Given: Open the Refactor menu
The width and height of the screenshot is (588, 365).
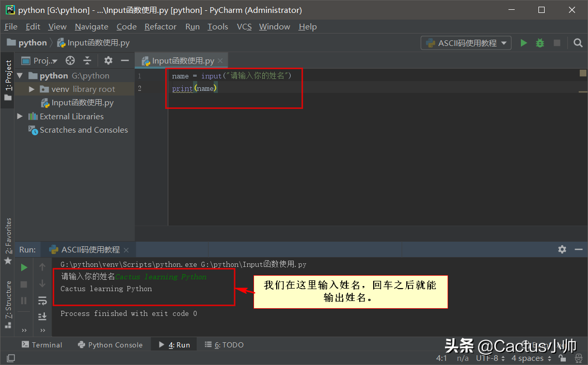Looking at the screenshot, I should pos(160,27).
